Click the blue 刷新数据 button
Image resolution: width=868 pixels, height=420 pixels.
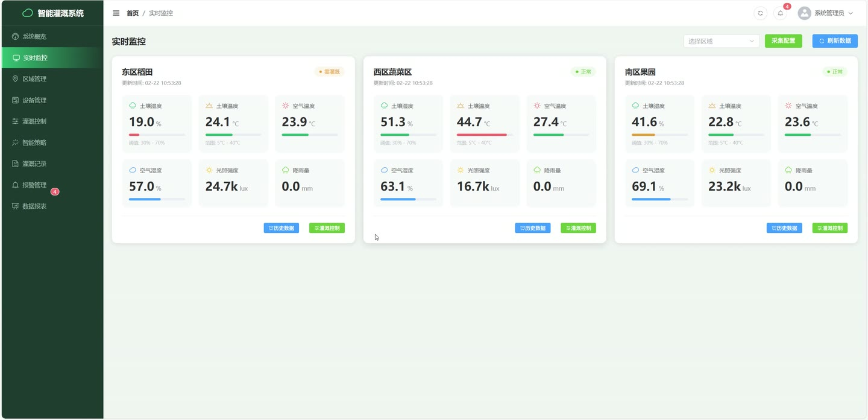(835, 41)
